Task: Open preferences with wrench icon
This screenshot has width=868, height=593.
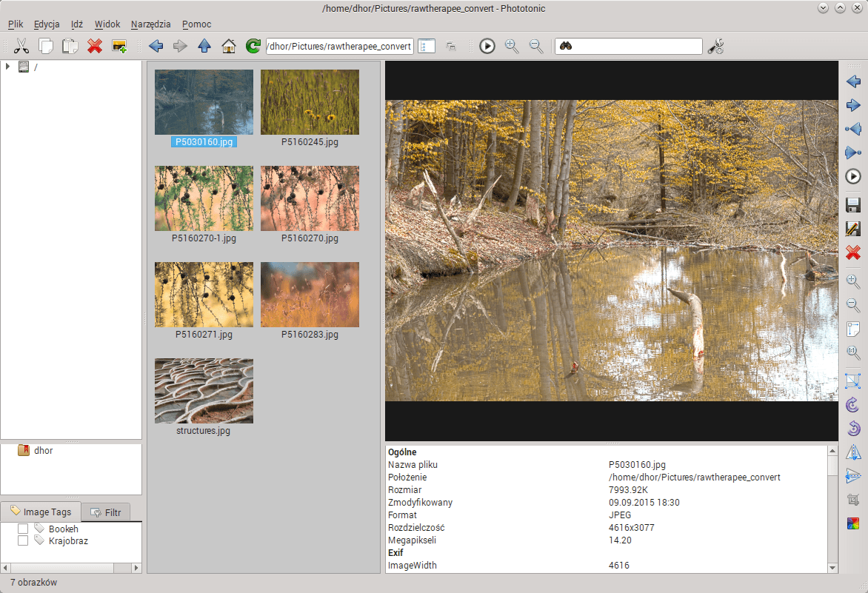Action: tap(715, 46)
